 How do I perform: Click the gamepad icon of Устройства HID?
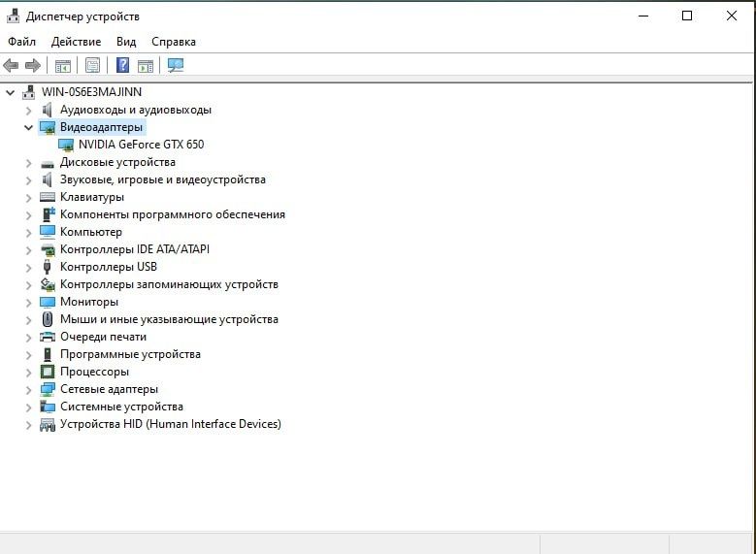[48, 425]
